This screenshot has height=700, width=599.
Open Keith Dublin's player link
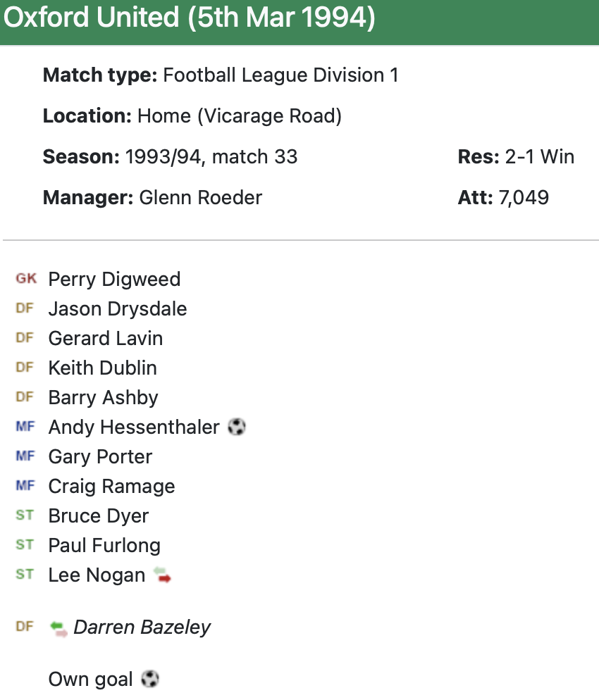click(102, 368)
